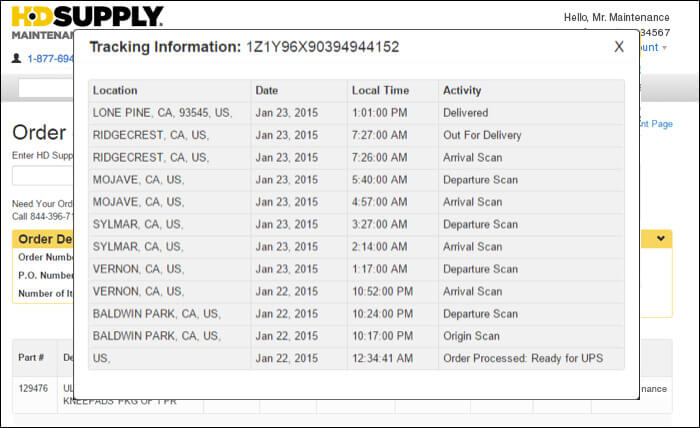The width and height of the screenshot is (700, 428).
Task: Click part number 129476
Action: point(33,388)
